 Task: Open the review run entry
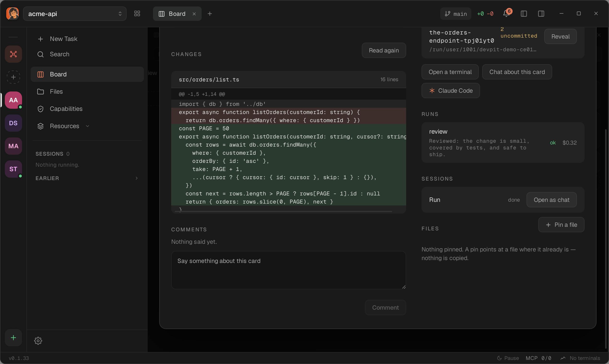(x=503, y=142)
